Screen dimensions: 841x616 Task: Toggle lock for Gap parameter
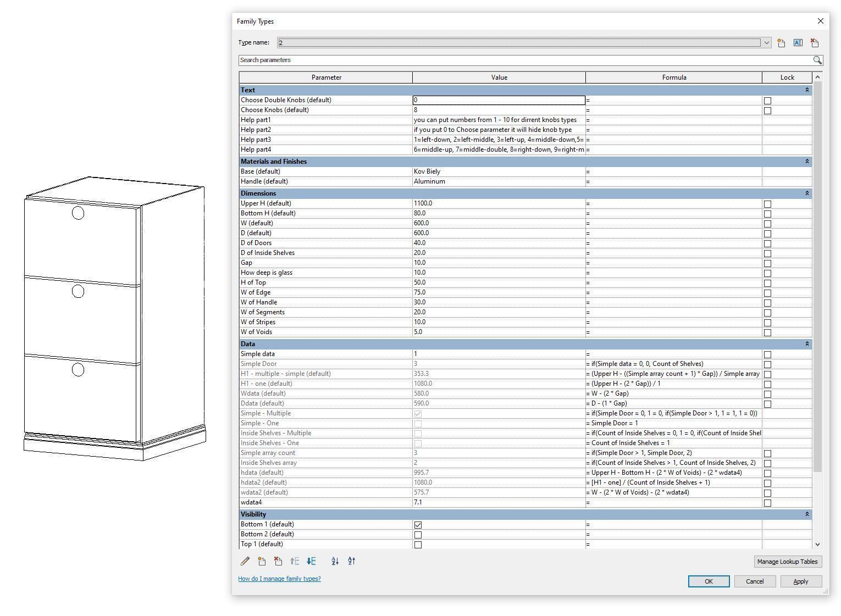coord(767,263)
